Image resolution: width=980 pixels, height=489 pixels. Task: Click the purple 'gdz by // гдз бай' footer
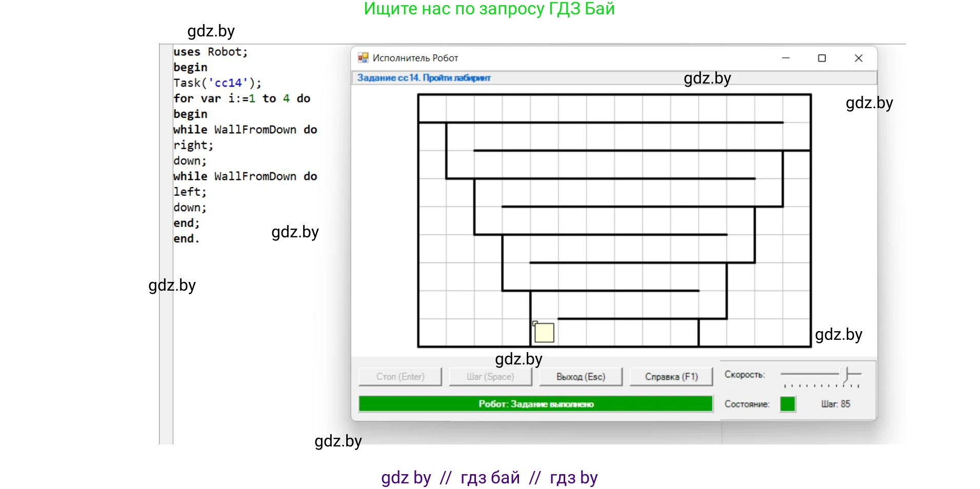[x=489, y=477]
